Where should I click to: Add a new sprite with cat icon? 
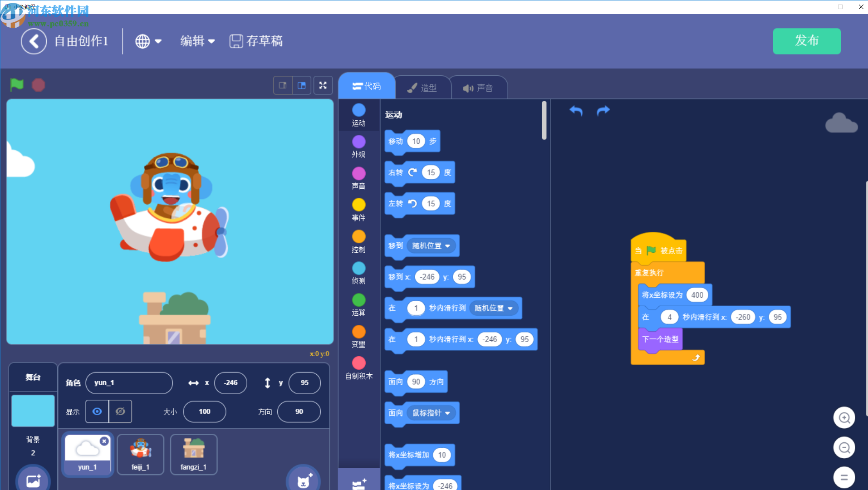coord(303,479)
